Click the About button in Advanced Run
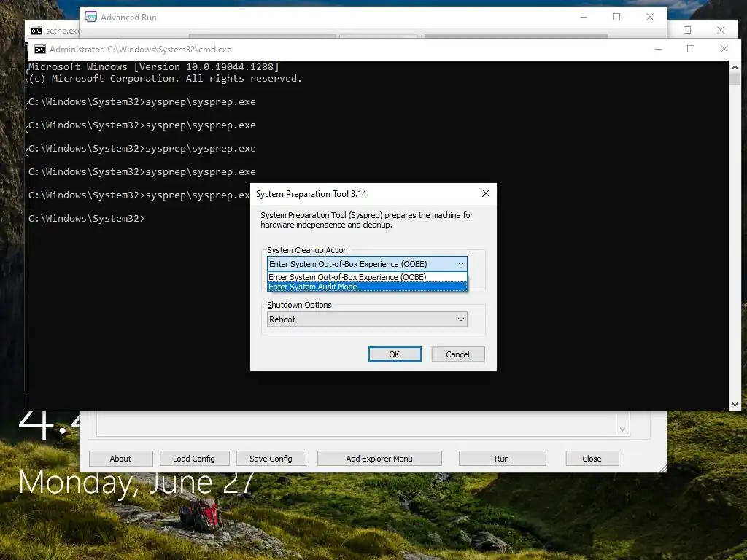Viewport: 747px width, 560px height. click(x=120, y=459)
